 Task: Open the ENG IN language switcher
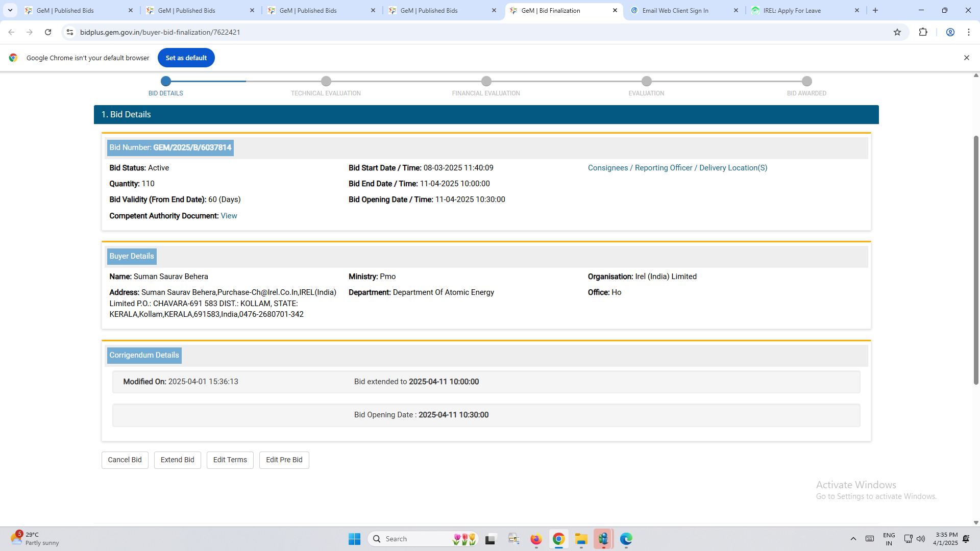click(889, 539)
